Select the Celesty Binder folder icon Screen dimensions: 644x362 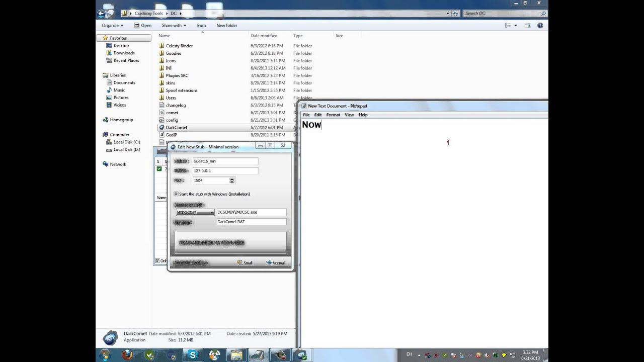[x=162, y=46]
